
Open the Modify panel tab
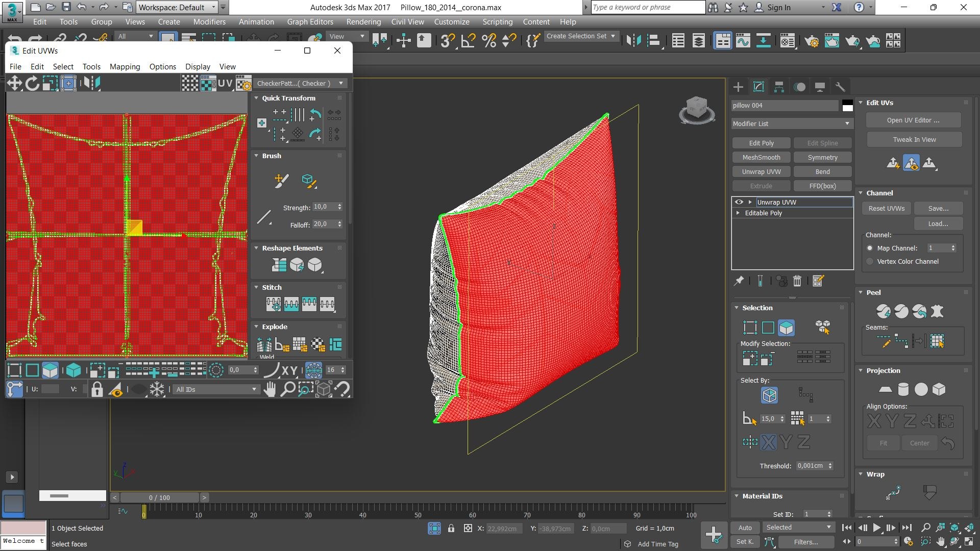[x=758, y=87]
